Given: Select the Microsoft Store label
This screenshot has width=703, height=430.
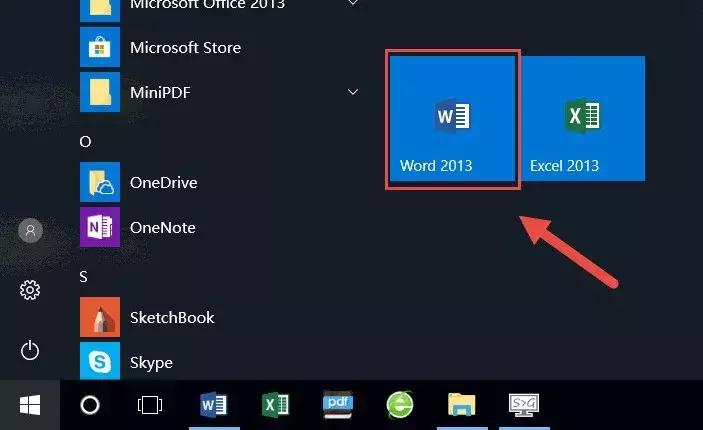Looking at the screenshot, I should 186,48.
